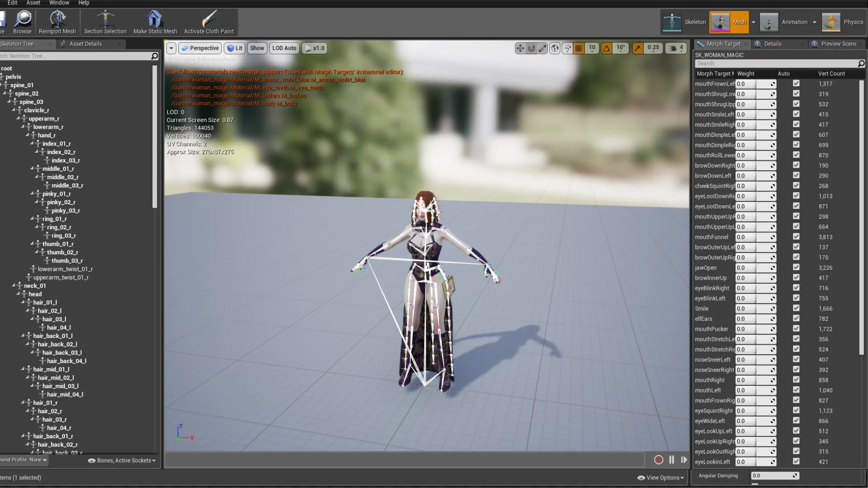This screenshot has width=868, height=488.
Task: Open the Window menu
Action: coord(59,3)
